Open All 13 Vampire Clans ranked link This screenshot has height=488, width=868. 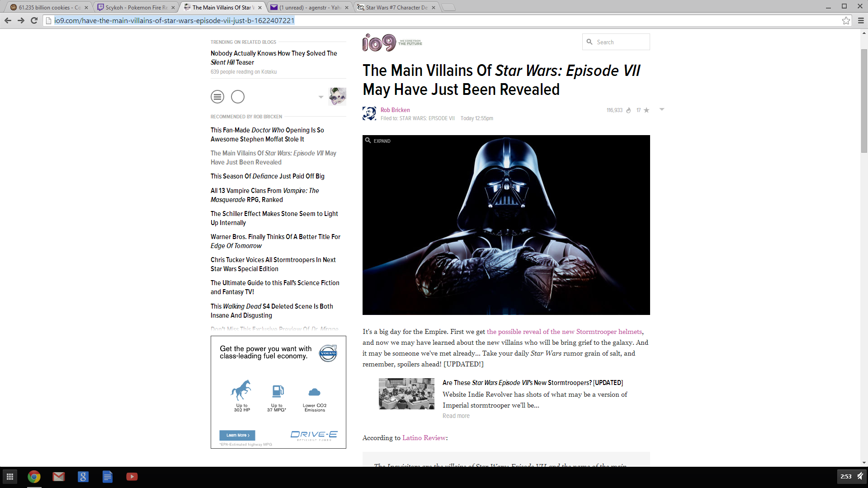[265, 195]
